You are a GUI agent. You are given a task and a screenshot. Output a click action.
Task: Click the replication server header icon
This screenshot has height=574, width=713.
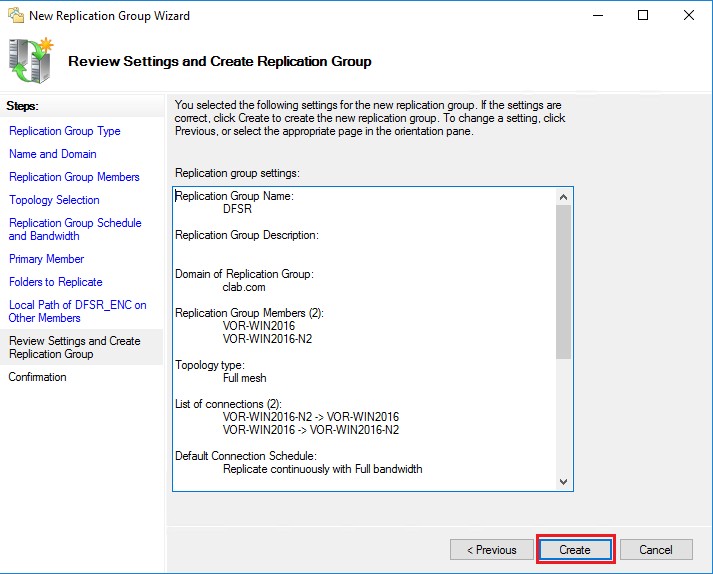tap(32, 61)
